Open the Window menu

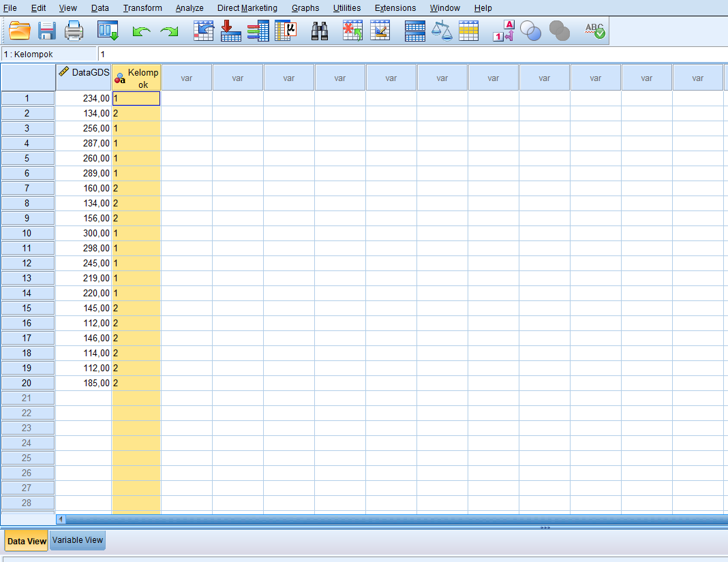click(x=445, y=8)
